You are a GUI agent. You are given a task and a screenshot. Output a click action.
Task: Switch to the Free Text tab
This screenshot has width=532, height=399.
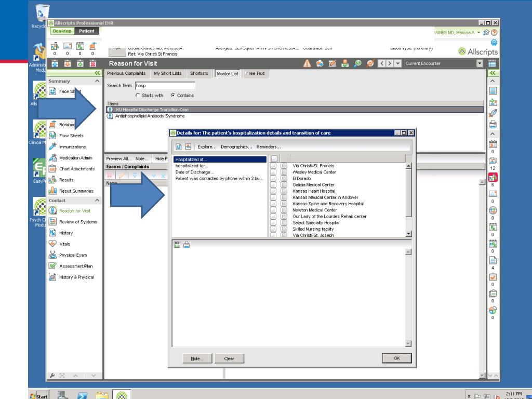(255, 73)
